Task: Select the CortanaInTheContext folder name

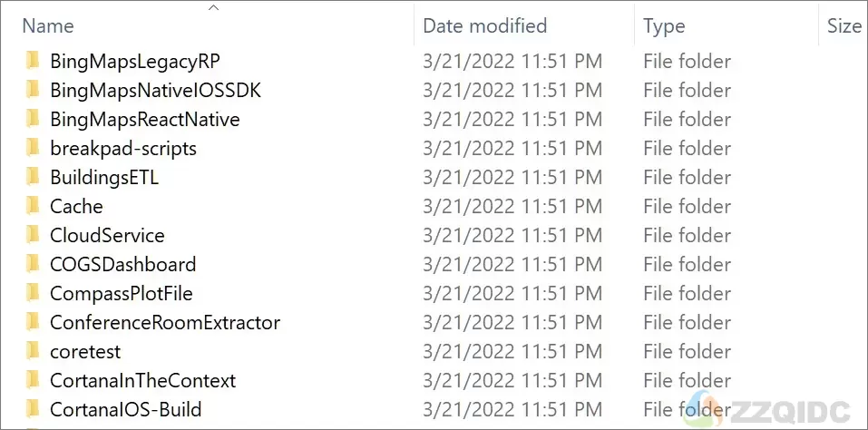Action: [x=142, y=381]
